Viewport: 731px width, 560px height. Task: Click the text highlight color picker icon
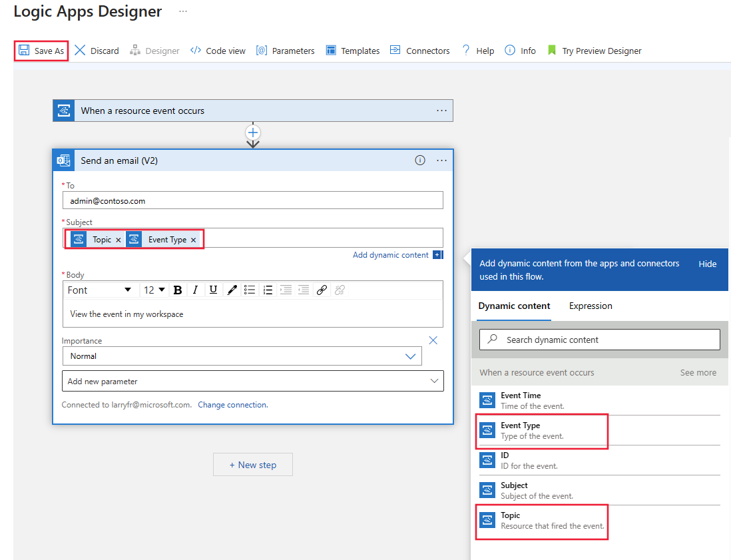coord(232,290)
